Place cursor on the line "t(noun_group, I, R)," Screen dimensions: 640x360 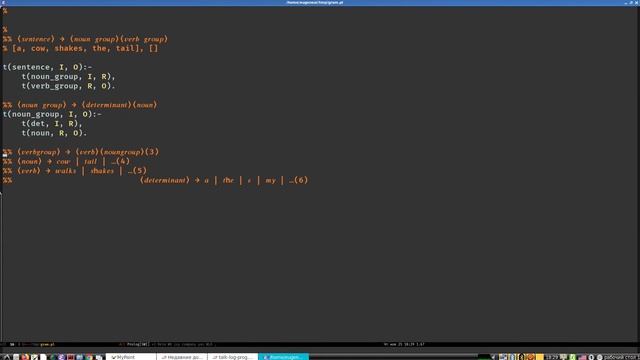pyautogui.click(x=69, y=76)
